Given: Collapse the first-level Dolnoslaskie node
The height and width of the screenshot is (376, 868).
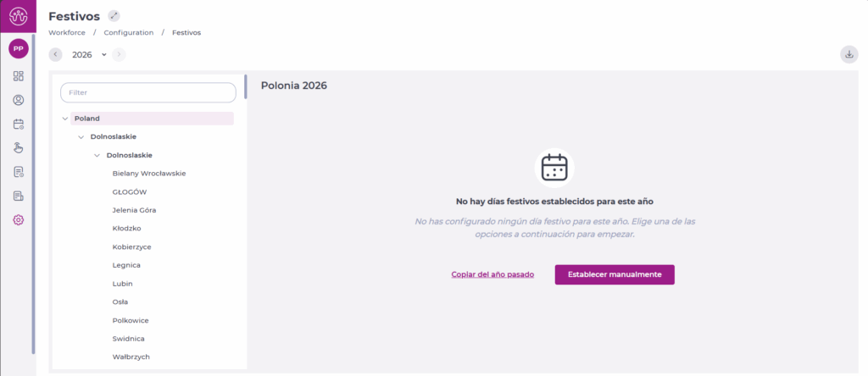Looking at the screenshot, I should pyautogui.click(x=81, y=136).
